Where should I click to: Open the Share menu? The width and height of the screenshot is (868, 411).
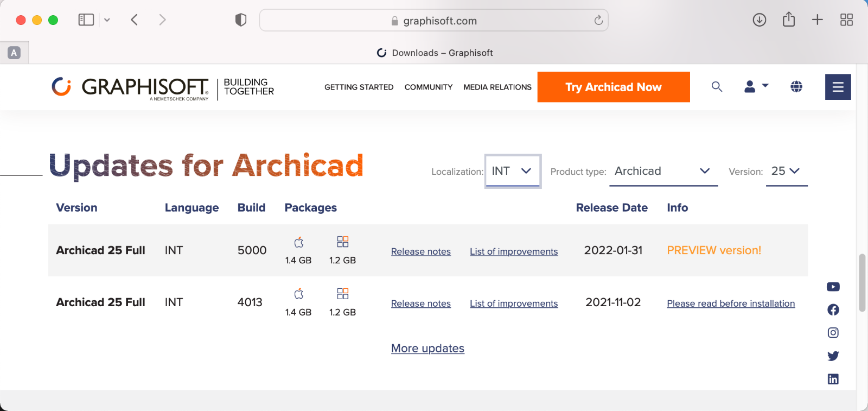coord(789,20)
